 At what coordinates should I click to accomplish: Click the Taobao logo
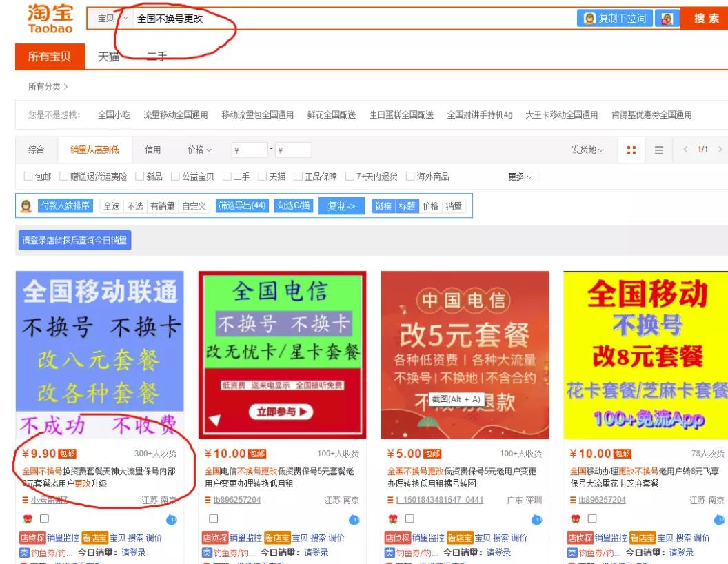50,19
